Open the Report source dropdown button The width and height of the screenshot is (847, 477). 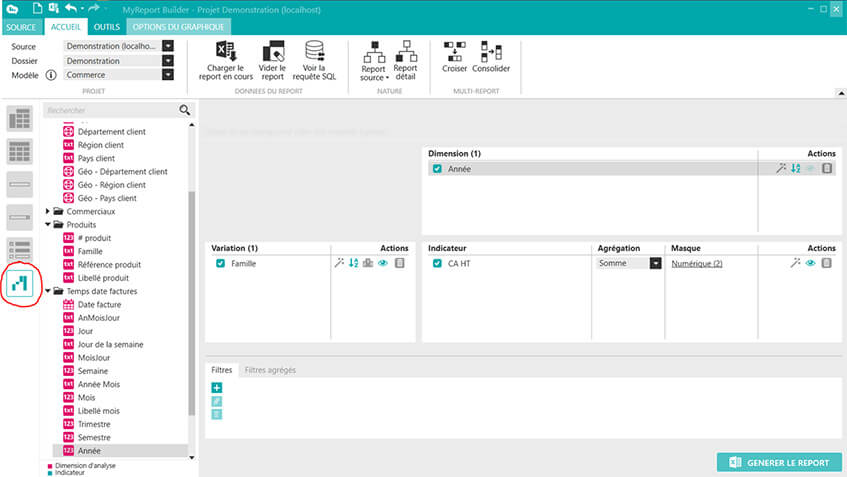pyautogui.click(x=374, y=61)
